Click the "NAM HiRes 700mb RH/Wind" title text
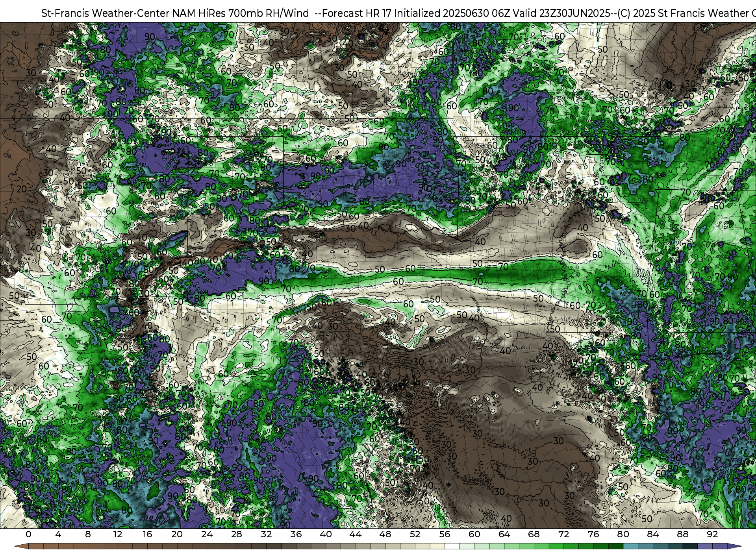The height and width of the screenshot is (551, 756). 241,13
